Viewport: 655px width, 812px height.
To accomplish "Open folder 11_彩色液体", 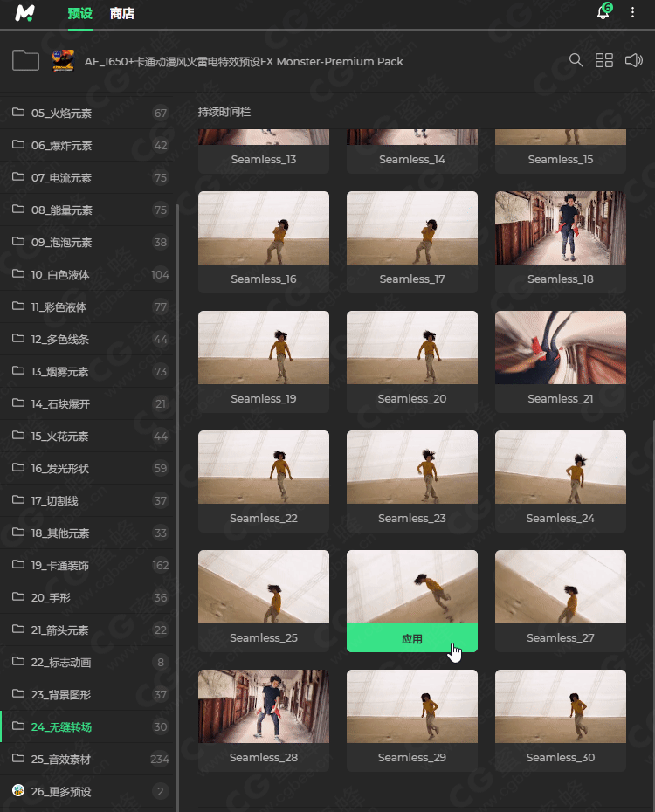I will click(x=87, y=307).
